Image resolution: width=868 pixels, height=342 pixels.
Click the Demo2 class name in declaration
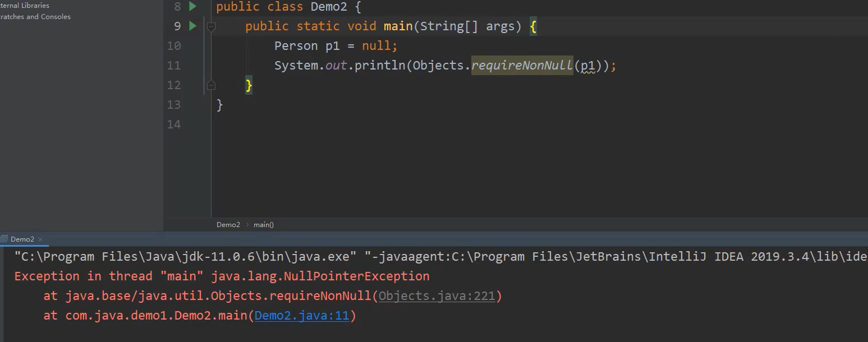point(329,7)
